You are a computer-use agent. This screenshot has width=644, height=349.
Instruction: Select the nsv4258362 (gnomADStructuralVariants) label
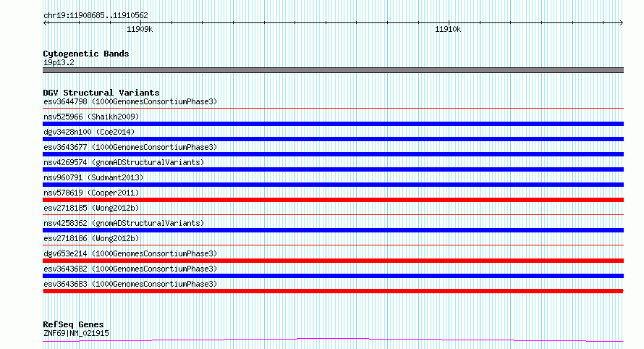[124, 223]
